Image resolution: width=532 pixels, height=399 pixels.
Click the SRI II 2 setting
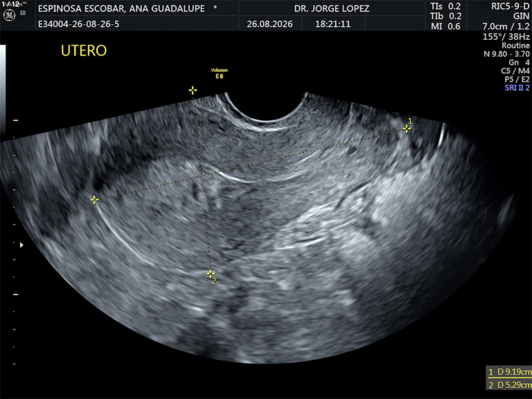[x=517, y=88]
